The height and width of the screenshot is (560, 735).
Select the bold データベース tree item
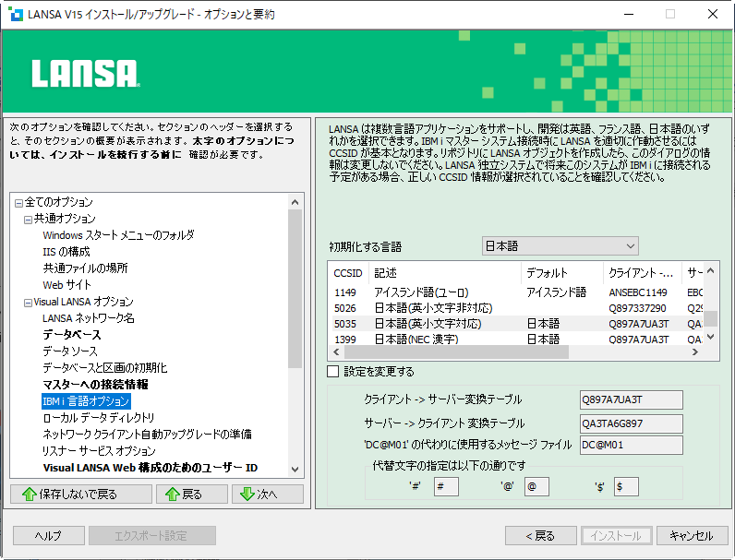point(72,335)
